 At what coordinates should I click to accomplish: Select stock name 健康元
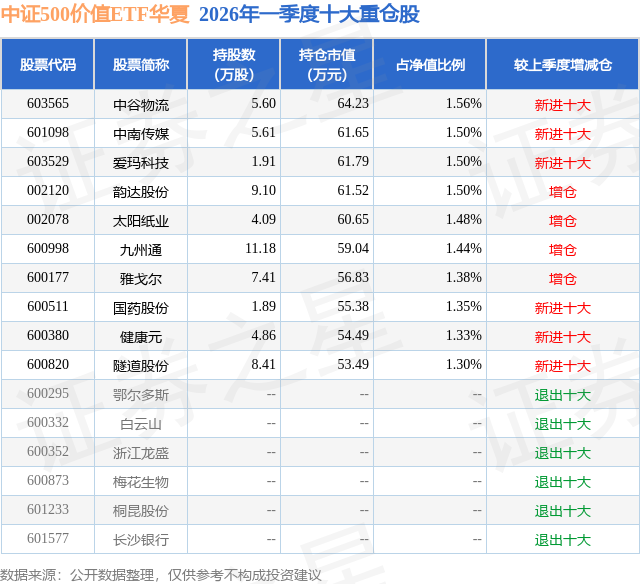[141, 337]
